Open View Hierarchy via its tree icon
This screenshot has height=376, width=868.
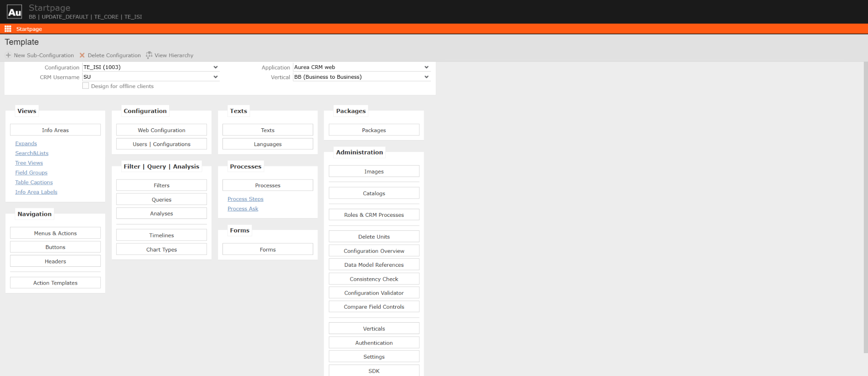pyautogui.click(x=149, y=55)
